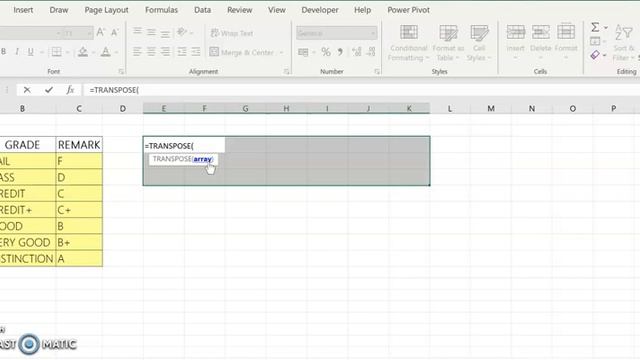The width and height of the screenshot is (640, 360).
Task: Open text Orientation options
Action: (182, 32)
